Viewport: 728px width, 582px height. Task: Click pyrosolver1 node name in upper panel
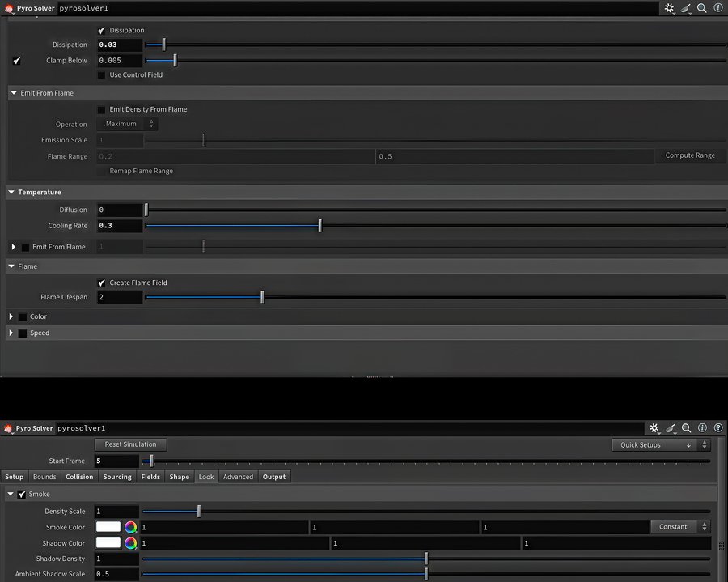click(x=83, y=8)
